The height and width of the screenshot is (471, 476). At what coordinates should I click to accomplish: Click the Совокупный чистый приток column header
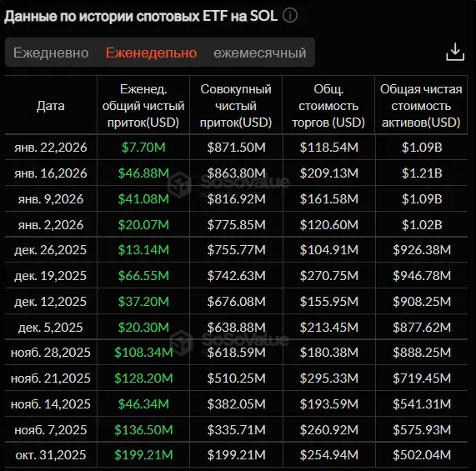(236, 106)
